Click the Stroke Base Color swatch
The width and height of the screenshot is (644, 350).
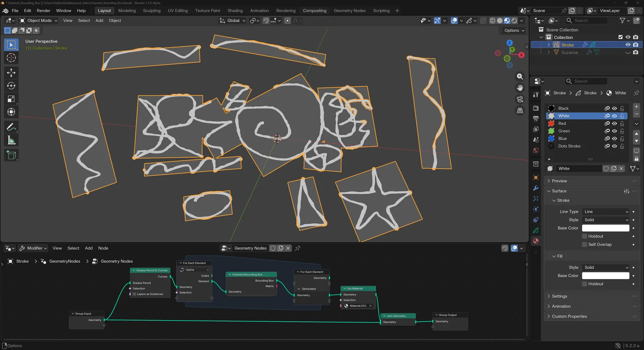605,228
